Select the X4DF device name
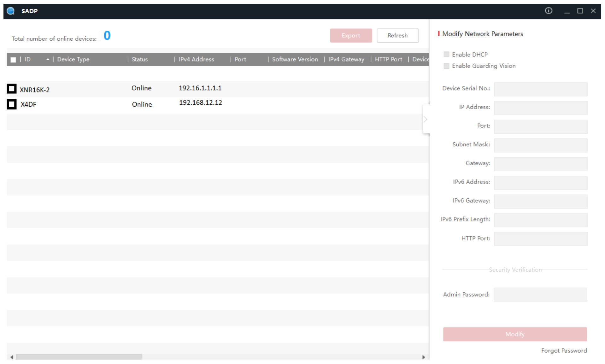The width and height of the screenshot is (605, 364). [28, 104]
